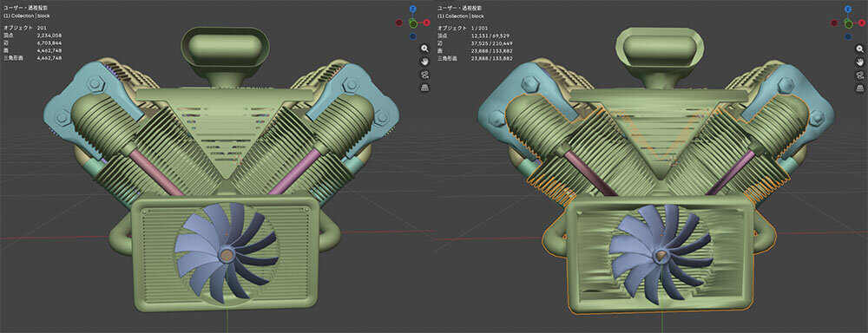The width and height of the screenshot is (868, 333).
Task: Switch perspective/orthographic grid icon in right viewport
Action: coord(859,88)
